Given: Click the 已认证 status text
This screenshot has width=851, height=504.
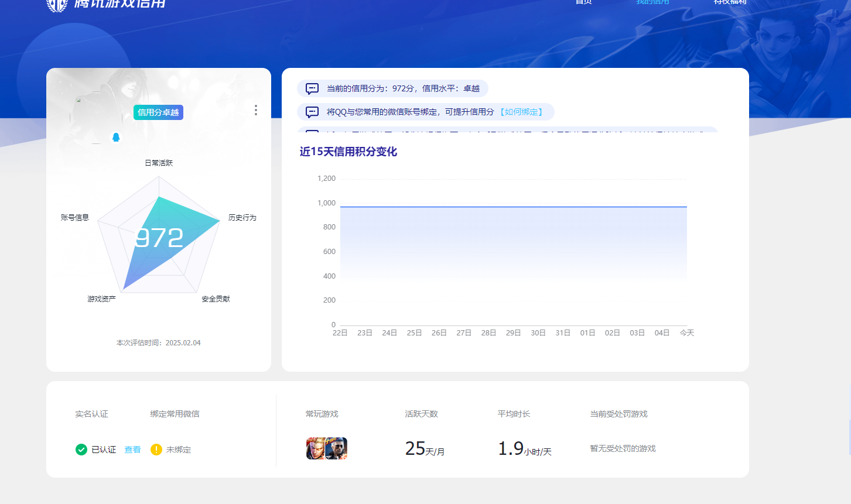Looking at the screenshot, I should pos(104,450).
